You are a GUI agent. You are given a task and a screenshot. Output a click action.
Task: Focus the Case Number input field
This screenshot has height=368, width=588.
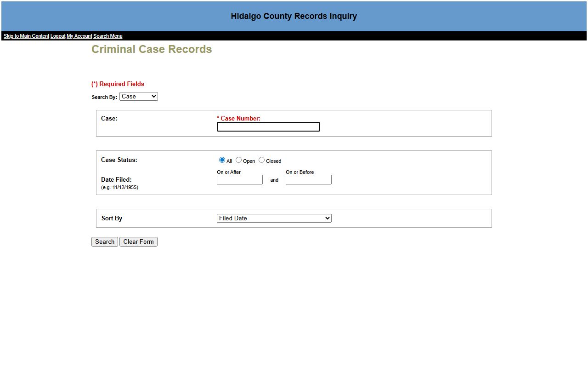[x=268, y=127]
